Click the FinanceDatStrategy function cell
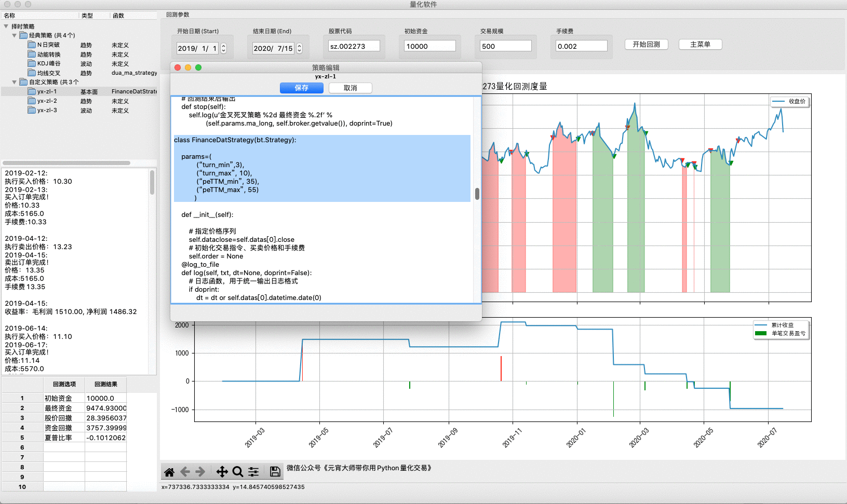This screenshot has height=504, width=847. click(134, 92)
